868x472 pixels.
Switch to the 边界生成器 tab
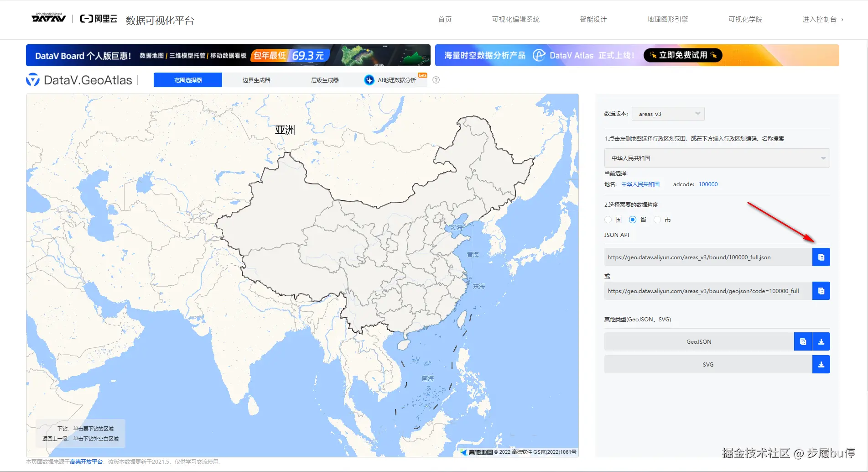256,80
